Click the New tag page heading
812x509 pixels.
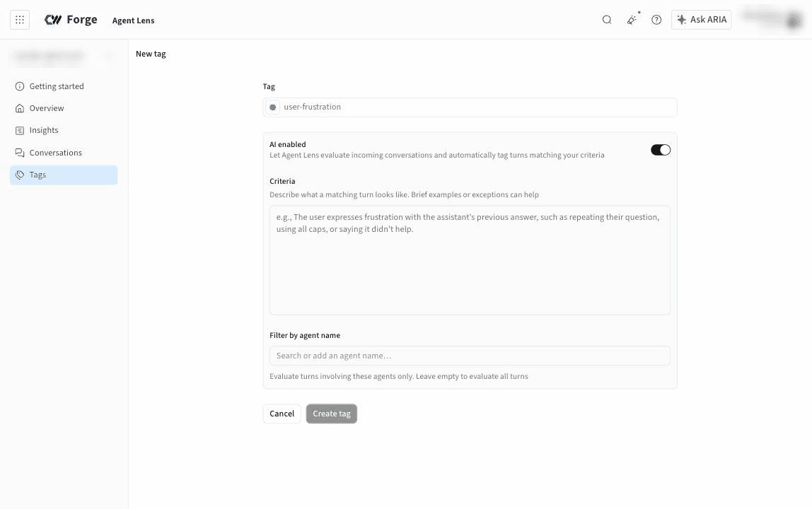pos(151,54)
